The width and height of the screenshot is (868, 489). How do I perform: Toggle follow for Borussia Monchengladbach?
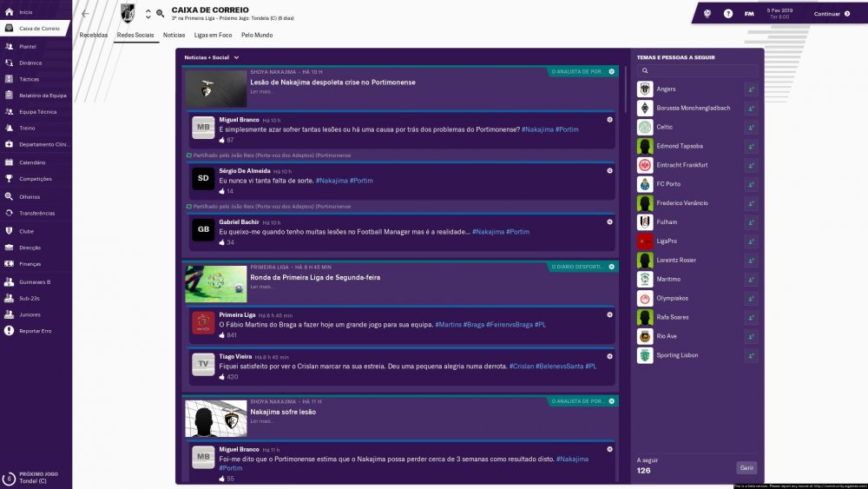click(x=751, y=108)
